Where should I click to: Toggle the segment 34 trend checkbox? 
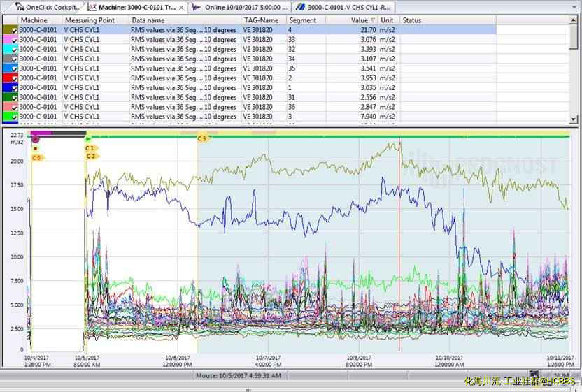pyautogui.click(x=15, y=59)
